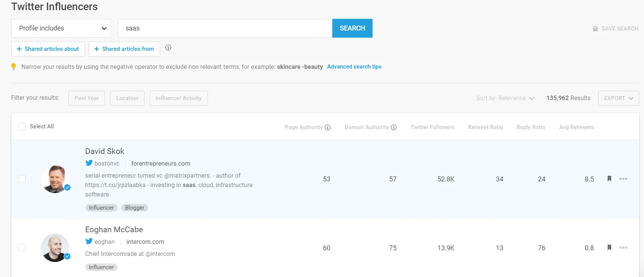Open the Advanced search tips link
The width and height of the screenshot is (644, 277).
(354, 67)
